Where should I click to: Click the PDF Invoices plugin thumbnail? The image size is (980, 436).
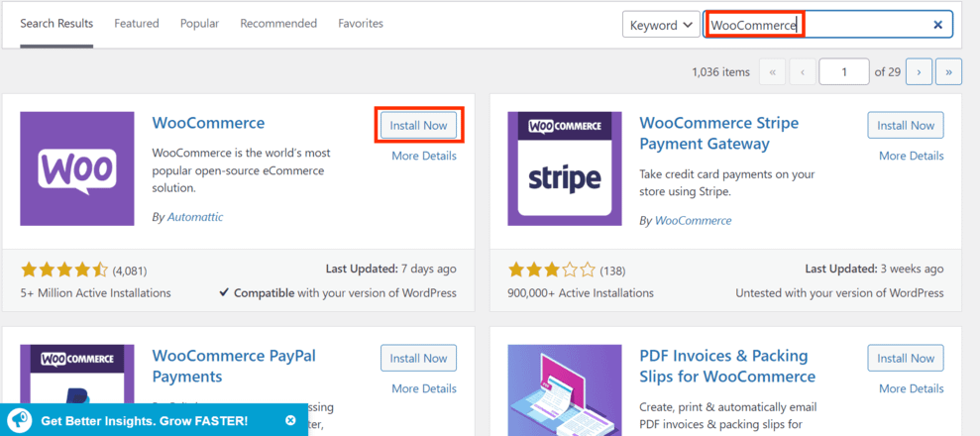click(x=565, y=390)
